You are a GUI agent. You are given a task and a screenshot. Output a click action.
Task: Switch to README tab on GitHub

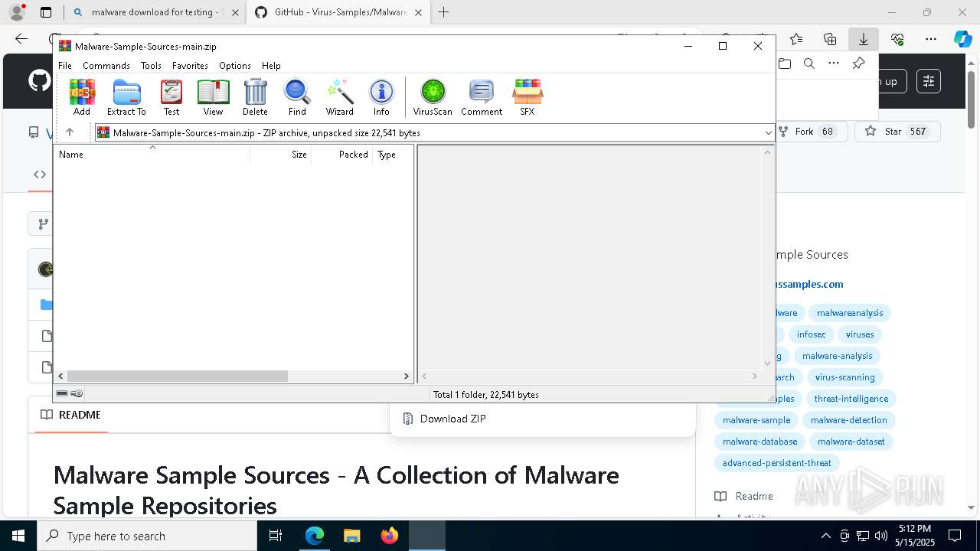(70, 415)
